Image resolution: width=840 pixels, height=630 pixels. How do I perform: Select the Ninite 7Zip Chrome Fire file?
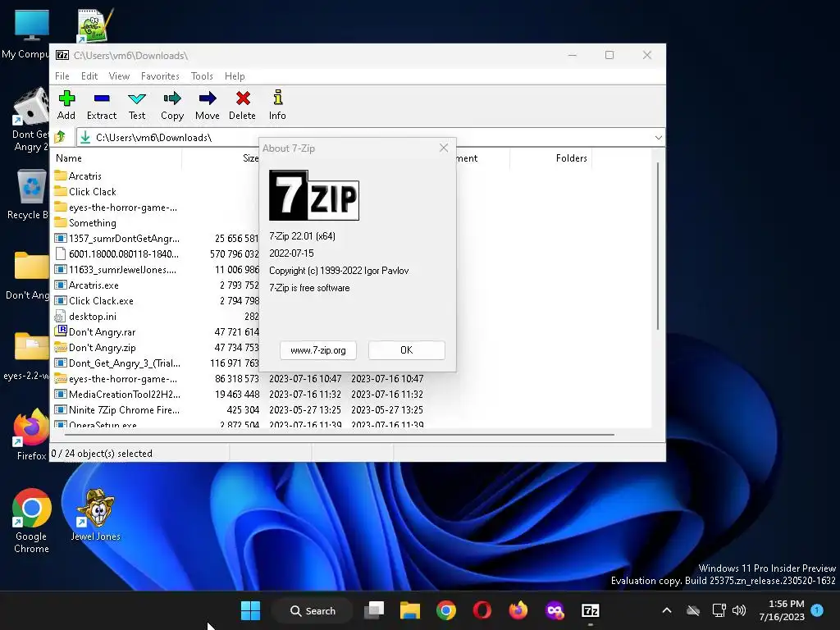[124, 409]
